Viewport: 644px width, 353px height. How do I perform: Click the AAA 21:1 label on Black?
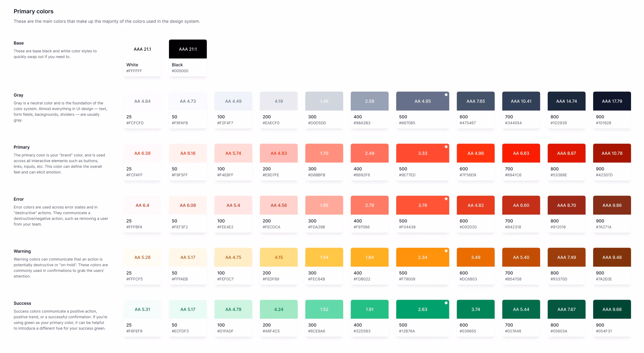point(187,49)
